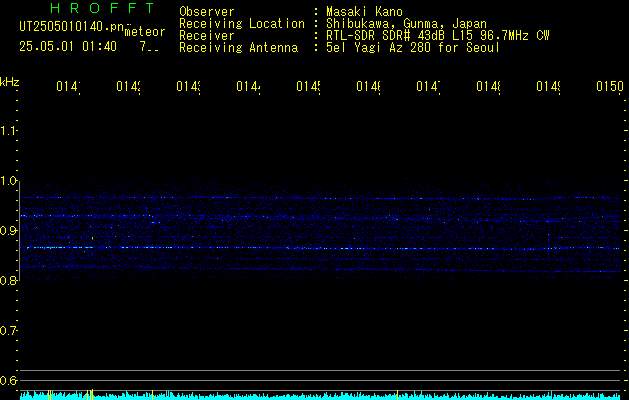Viewport: 629px width, 400px height.
Task: Click the 0.6 kHz frequency axis label
Action: click(9, 380)
